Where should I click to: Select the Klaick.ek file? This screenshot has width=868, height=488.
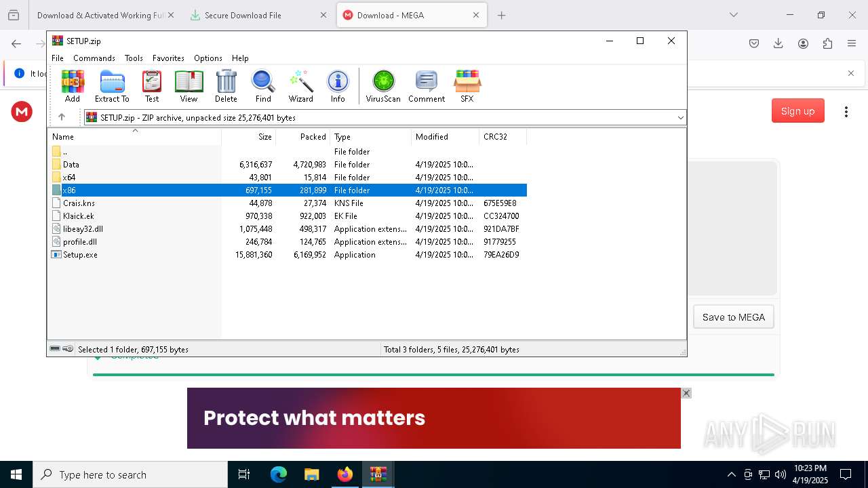288,216
